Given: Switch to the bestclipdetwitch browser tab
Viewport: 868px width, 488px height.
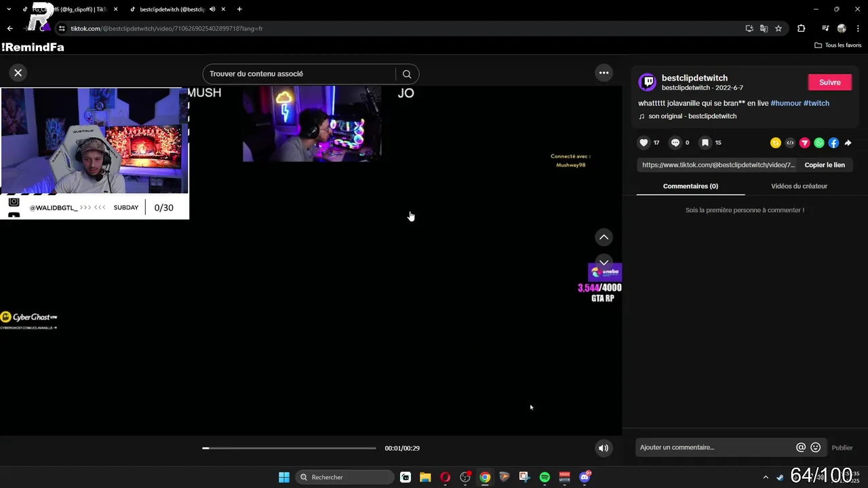Looking at the screenshot, I should tap(173, 9).
